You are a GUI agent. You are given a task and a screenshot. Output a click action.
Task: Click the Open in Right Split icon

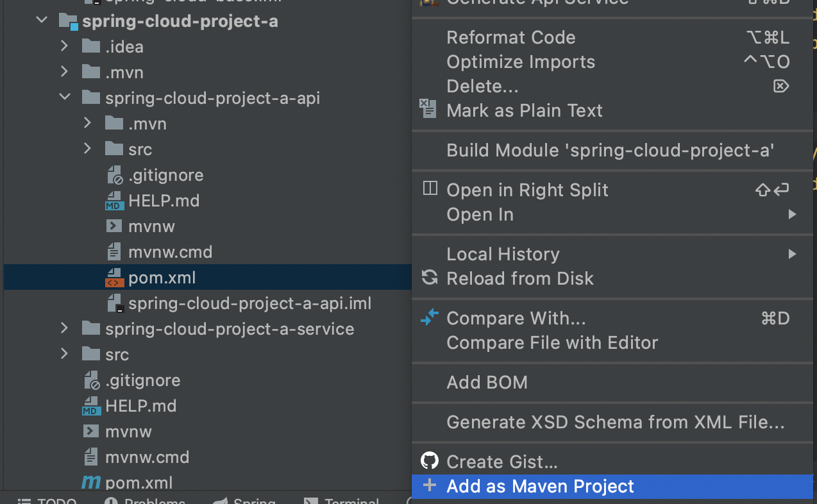coord(430,189)
